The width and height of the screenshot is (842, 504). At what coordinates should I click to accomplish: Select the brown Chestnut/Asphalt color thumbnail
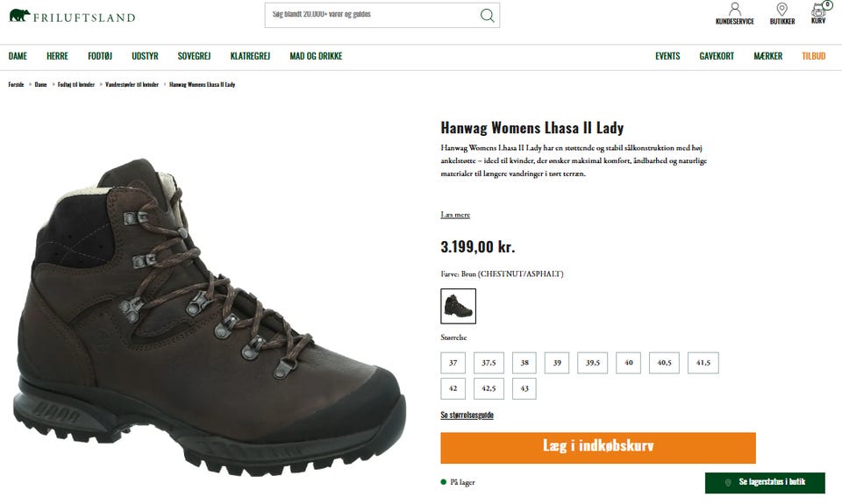pyautogui.click(x=458, y=306)
